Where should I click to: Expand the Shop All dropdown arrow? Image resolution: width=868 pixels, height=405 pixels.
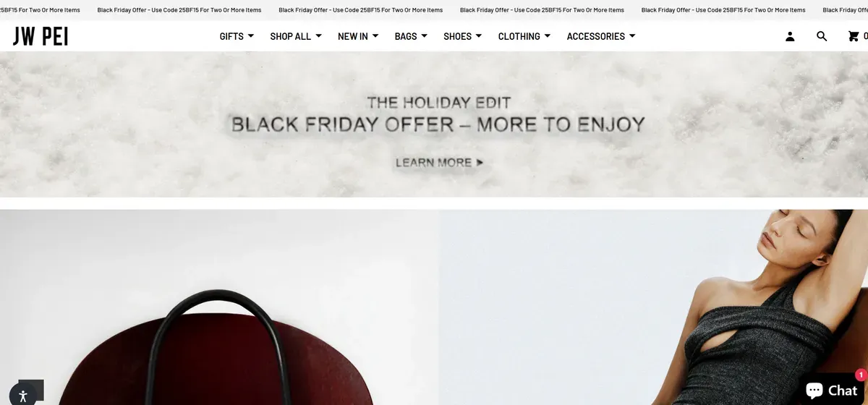click(x=318, y=35)
